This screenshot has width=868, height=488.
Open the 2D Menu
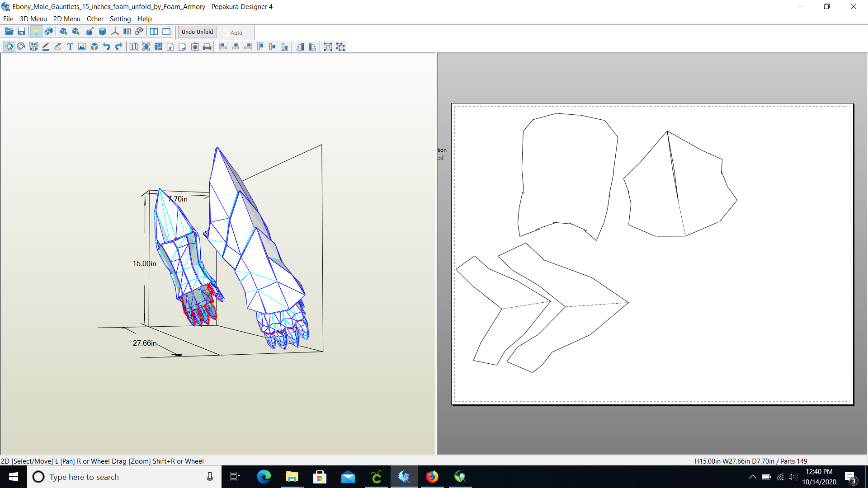pyautogui.click(x=66, y=19)
